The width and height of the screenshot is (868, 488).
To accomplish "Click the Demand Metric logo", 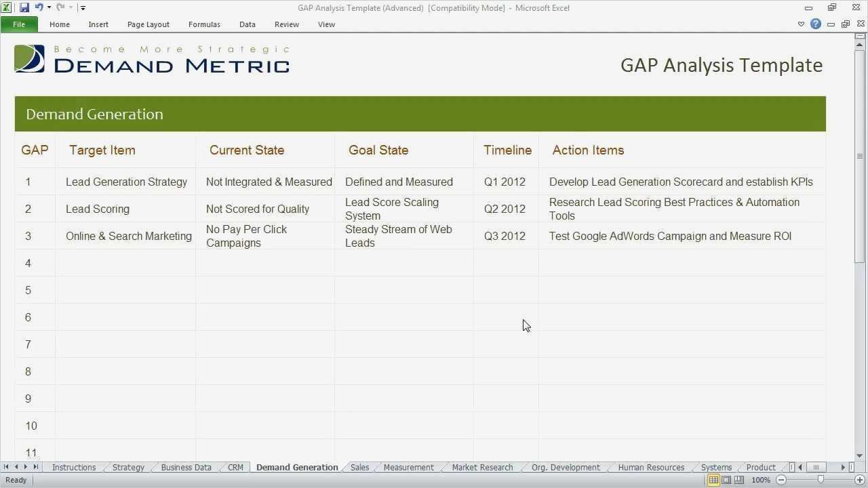I will 153,59.
